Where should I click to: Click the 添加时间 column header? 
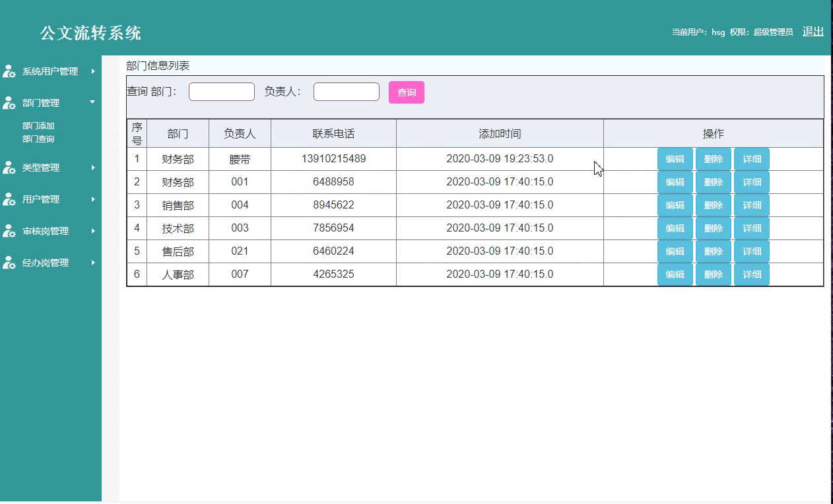point(500,133)
